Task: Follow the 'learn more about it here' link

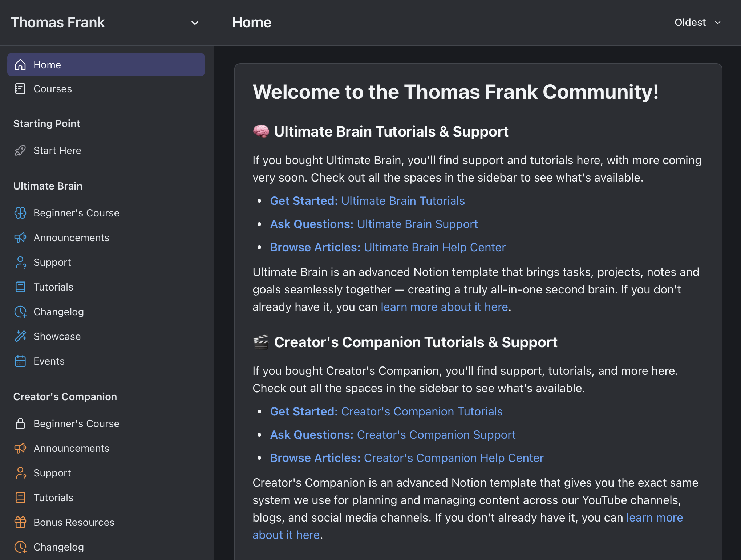Action: [444, 307]
